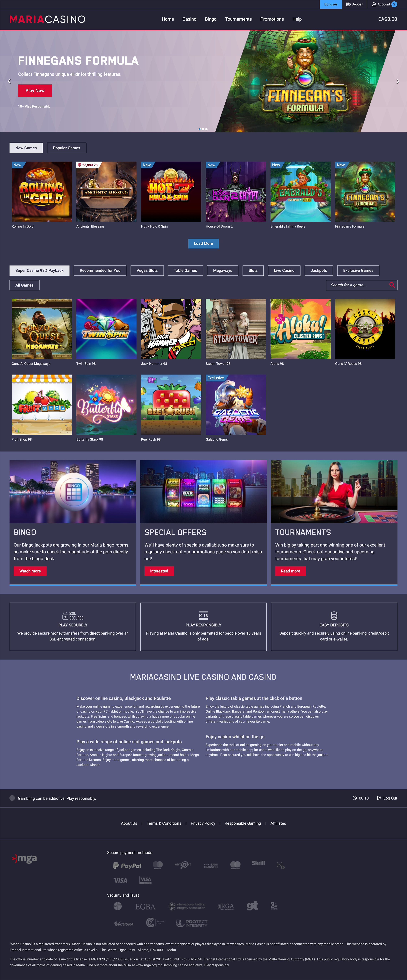Select the third carousel dot indicator
407x980 pixels.
point(207,129)
